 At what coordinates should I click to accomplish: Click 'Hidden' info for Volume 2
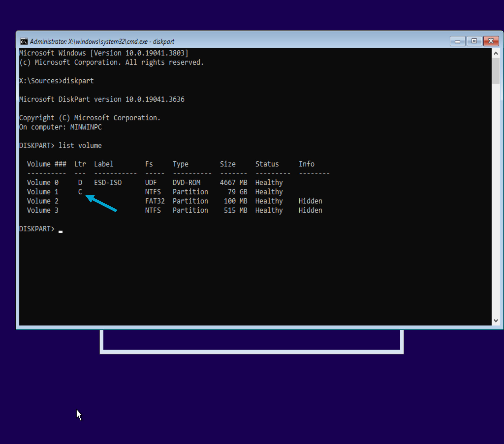tap(310, 201)
